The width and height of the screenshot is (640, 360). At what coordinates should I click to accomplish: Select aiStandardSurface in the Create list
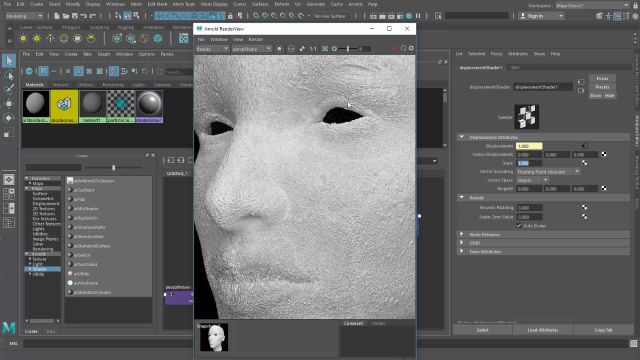92,246
